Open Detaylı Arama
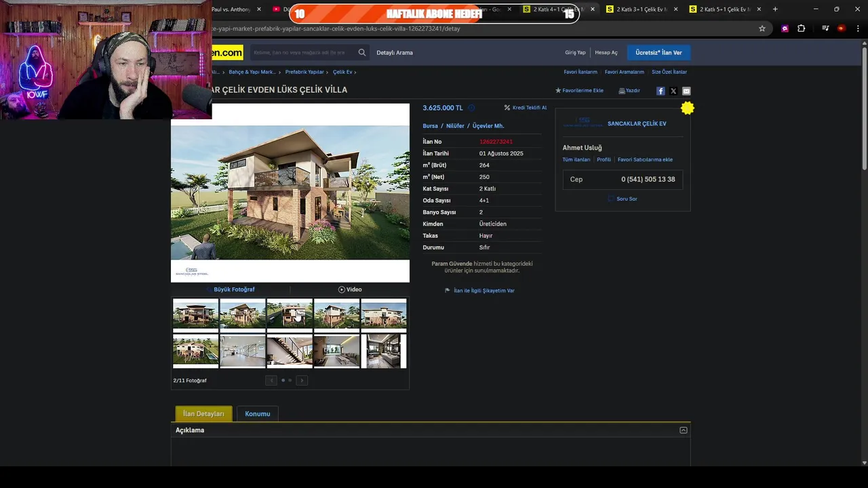This screenshot has height=488, width=868. pyautogui.click(x=395, y=52)
